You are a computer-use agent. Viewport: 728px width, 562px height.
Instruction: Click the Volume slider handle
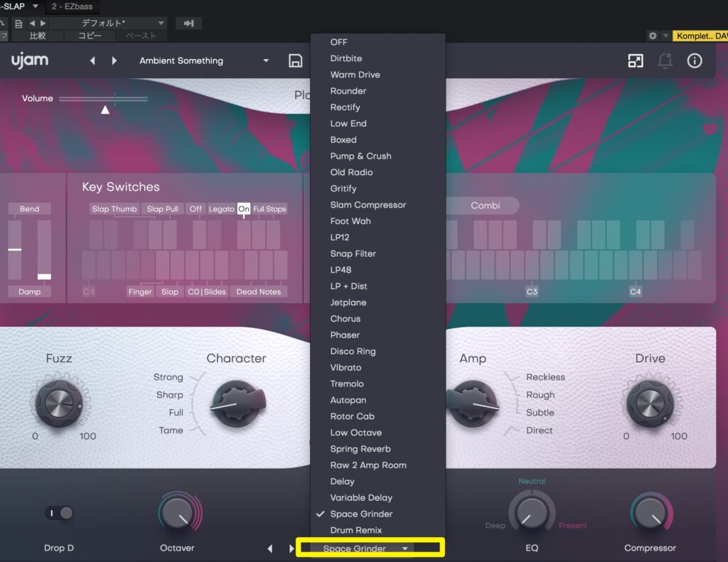coord(105,110)
